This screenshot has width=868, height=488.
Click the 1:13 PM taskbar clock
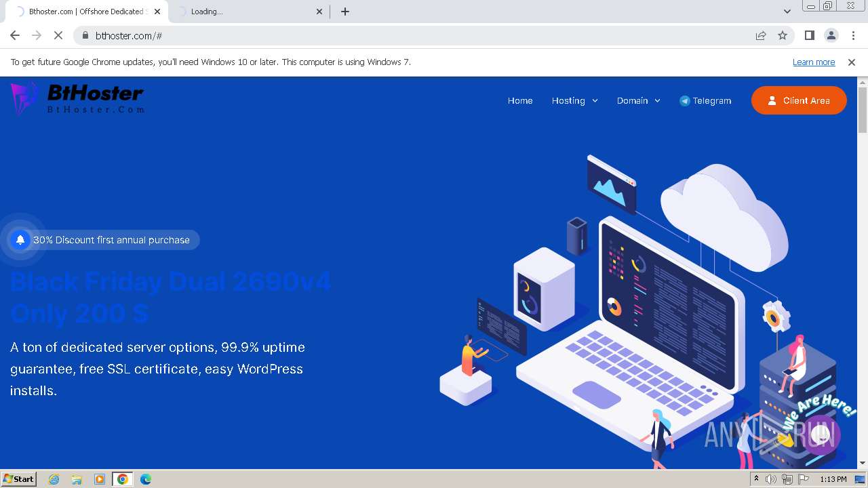tap(833, 479)
